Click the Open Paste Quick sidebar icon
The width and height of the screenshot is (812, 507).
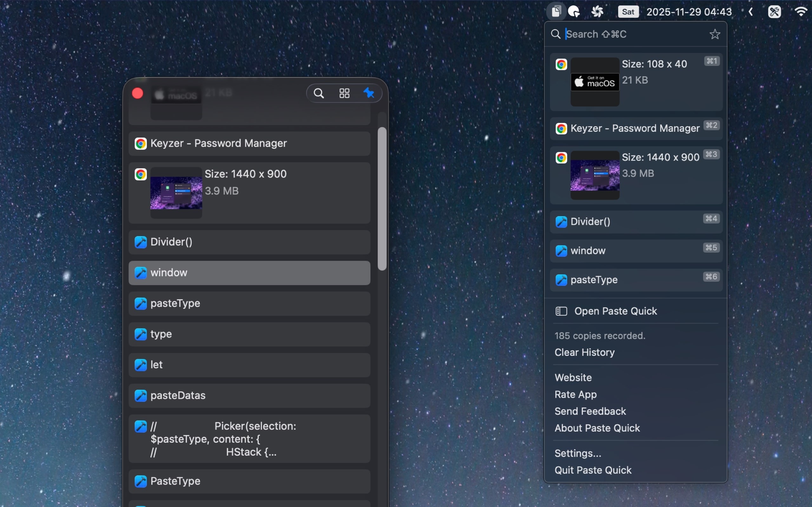click(x=561, y=311)
